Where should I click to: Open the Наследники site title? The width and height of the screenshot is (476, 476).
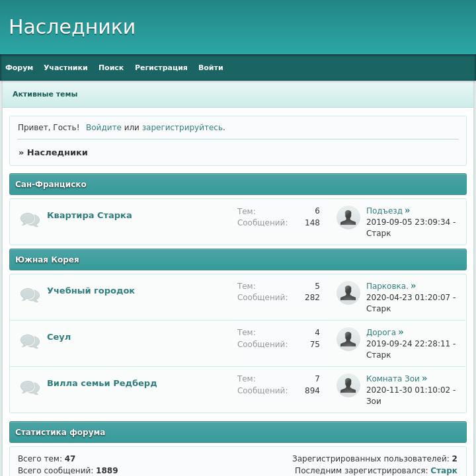point(72,26)
